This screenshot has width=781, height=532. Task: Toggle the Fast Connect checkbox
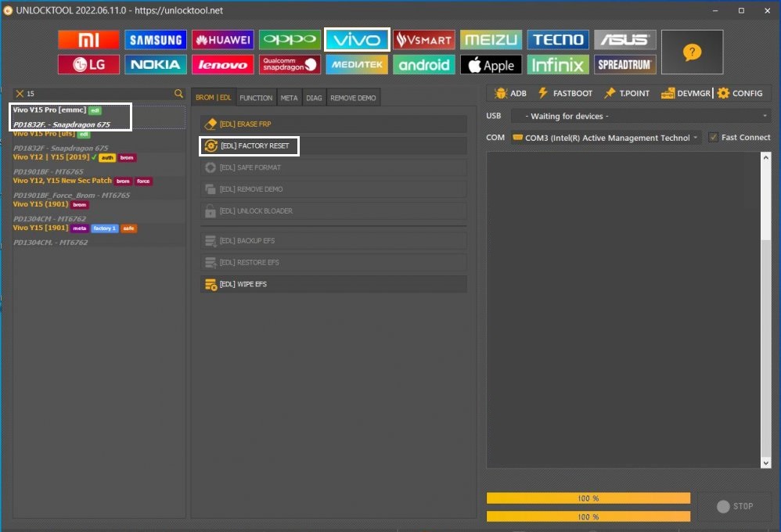coord(713,137)
